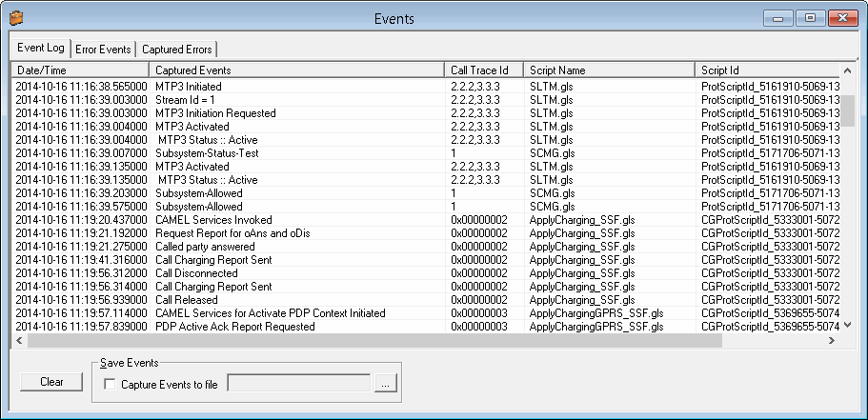Click the Script Name column header
Image resolution: width=868 pixels, height=420 pixels.
609,70
